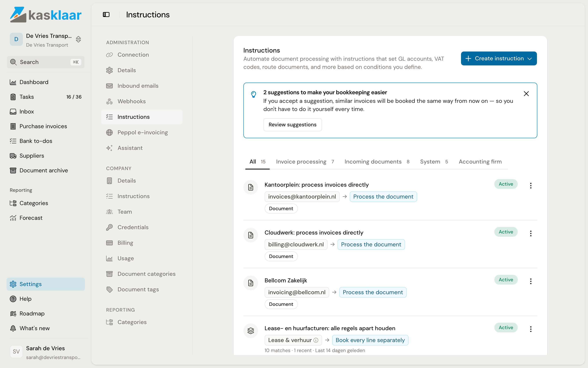Open options menu for Bellcom Zakelijk instruction
This screenshot has width=588, height=368.
tap(531, 281)
